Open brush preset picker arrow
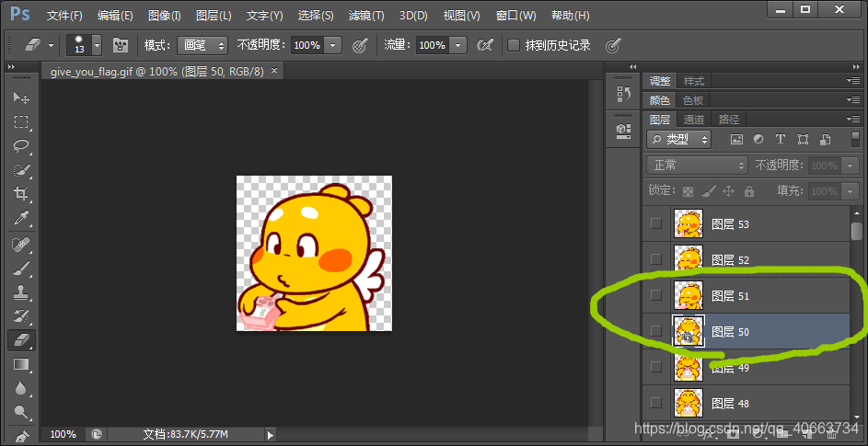The image size is (868, 446). 98,45
